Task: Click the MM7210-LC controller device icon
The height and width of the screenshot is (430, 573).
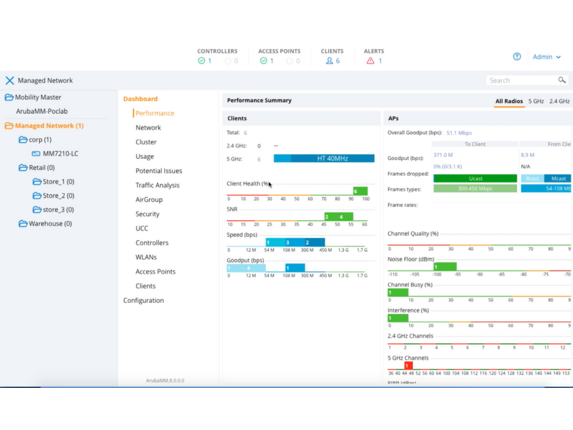Action: (x=36, y=153)
